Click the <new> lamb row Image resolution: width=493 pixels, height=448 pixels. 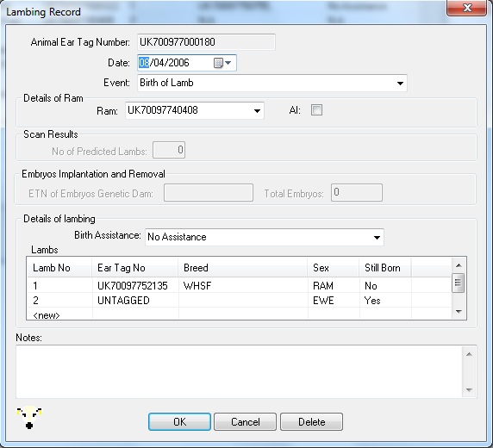[239, 314]
